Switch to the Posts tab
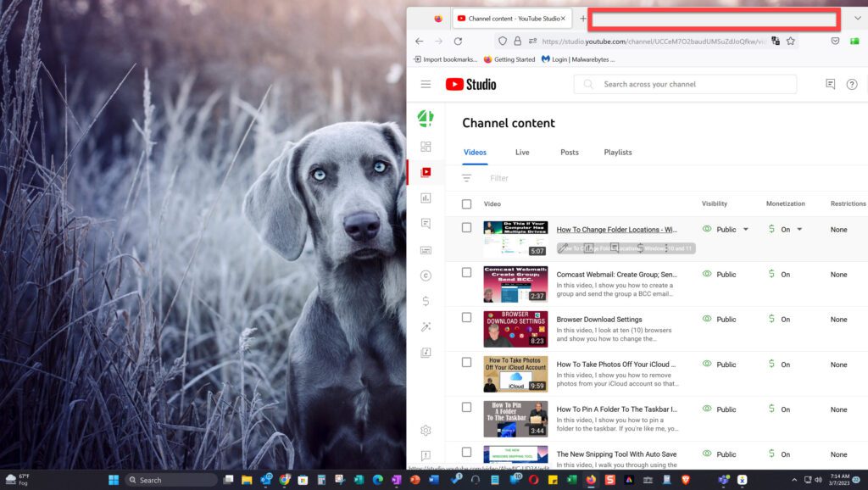The image size is (868, 490). coord(569,153)
